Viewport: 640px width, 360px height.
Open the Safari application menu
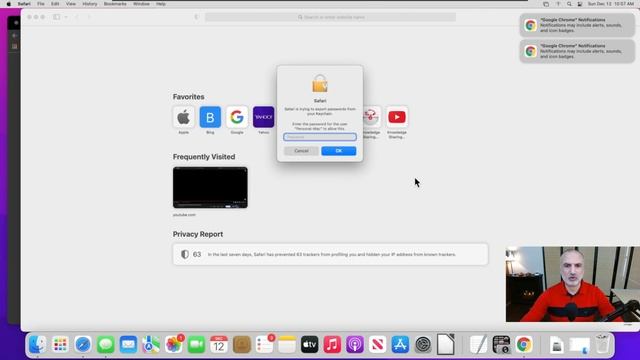pos(24,4)
